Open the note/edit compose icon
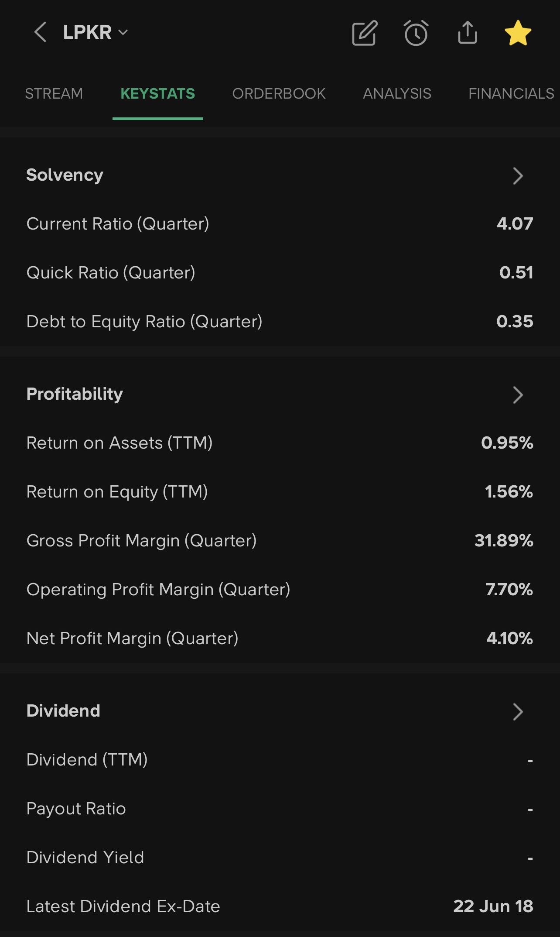560x937 pixels. pyautogui.click(x=364, y=33)
